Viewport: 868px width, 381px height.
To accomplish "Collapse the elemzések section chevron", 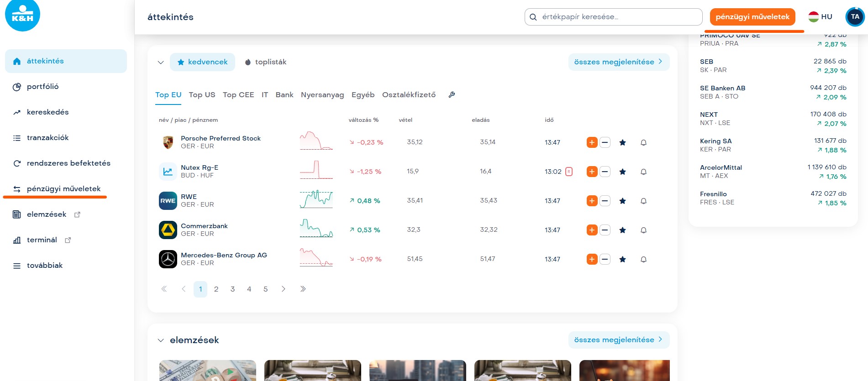I will click(x=161, y=340).
